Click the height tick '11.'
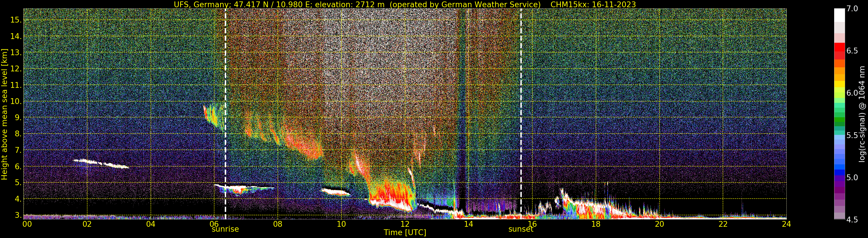Viewport: 868px width, 238px height. pyautogui.click(x=16, y=85)
